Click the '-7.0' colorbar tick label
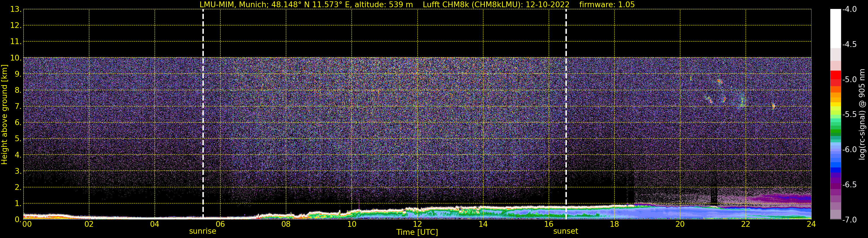 point(849,220)
